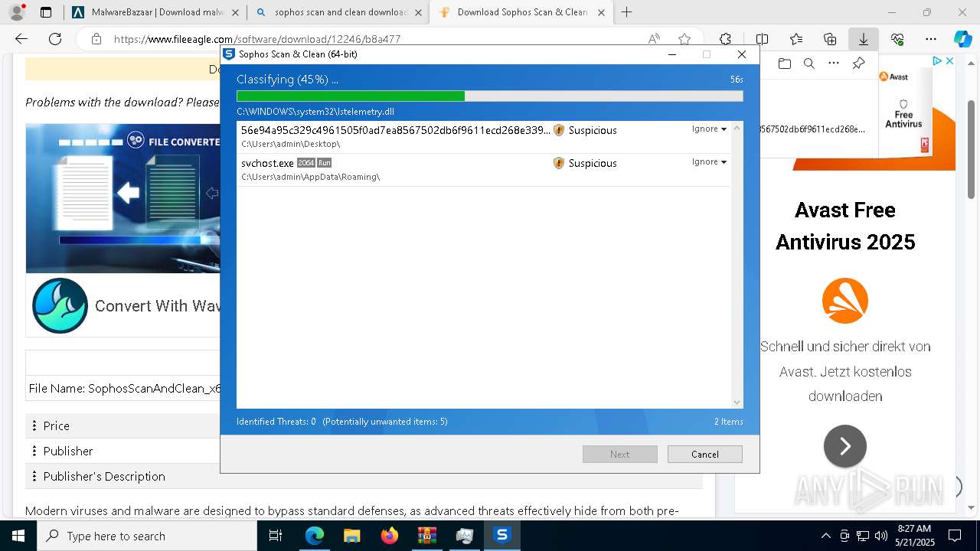The image size is (980, 551).
Task: Go back in browser
Action: [21, 39]
